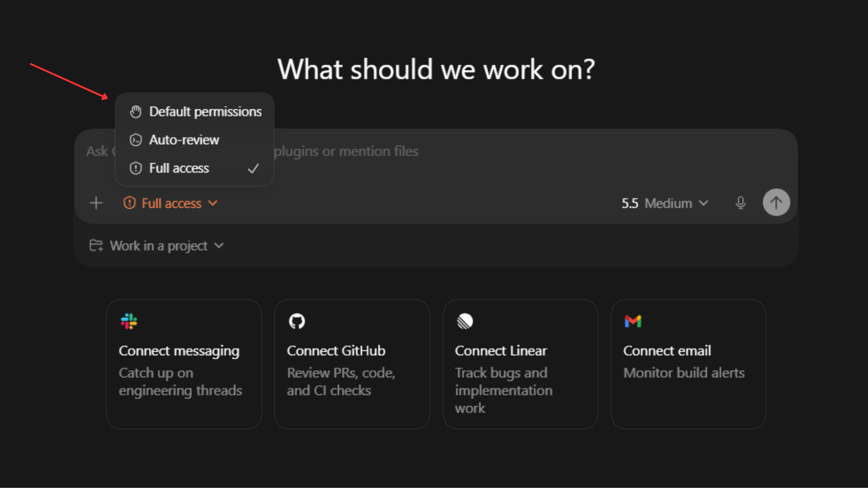Open the orange Full access dropdown
868x488 pixels.
[170, 203]
